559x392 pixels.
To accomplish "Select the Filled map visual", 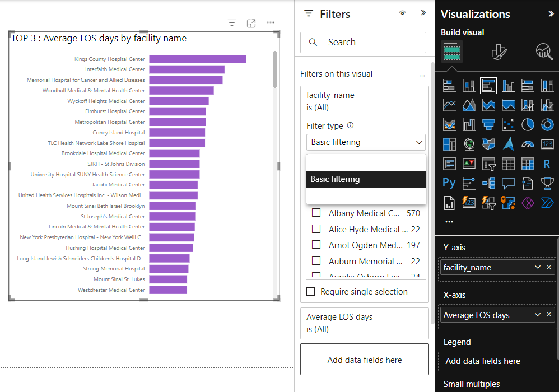I will 488,144.
